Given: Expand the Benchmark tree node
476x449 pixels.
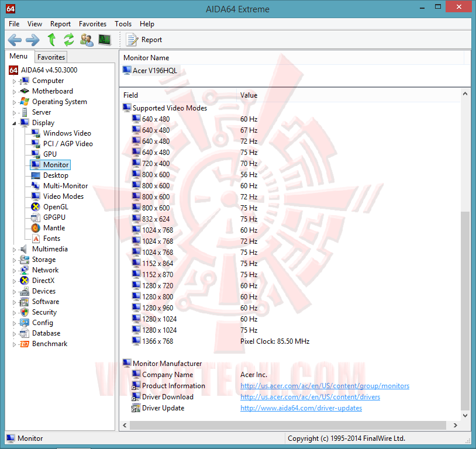Looking at the screenshot, I should pyautogui.click(x=14, y=344).
